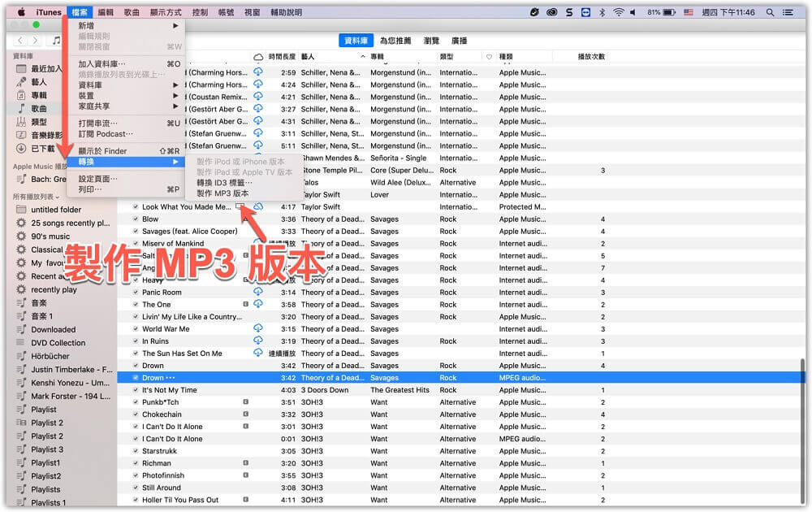Expand the 家庭共享 submenu
The height and width of the screenshot is (512, 812).
[x=126, y=106]
